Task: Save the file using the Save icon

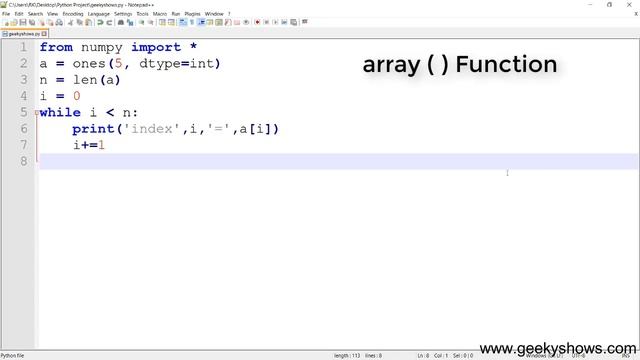Action: click(x=23, y=22)
